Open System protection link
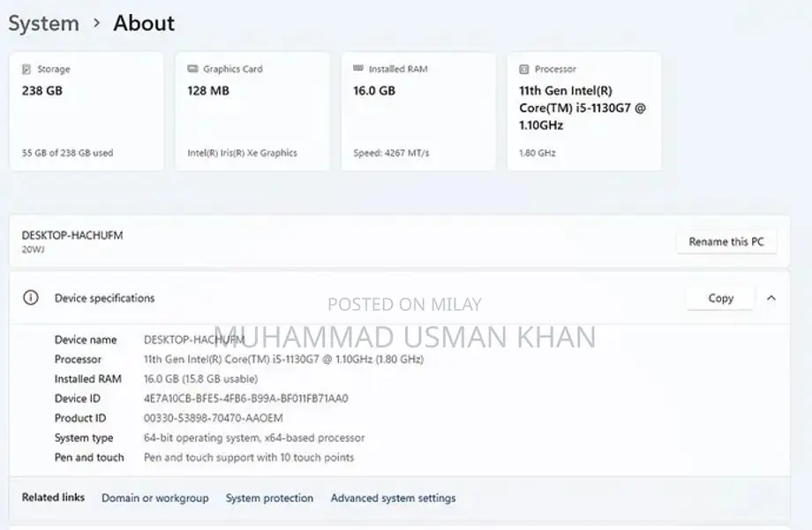 (269, 498)
